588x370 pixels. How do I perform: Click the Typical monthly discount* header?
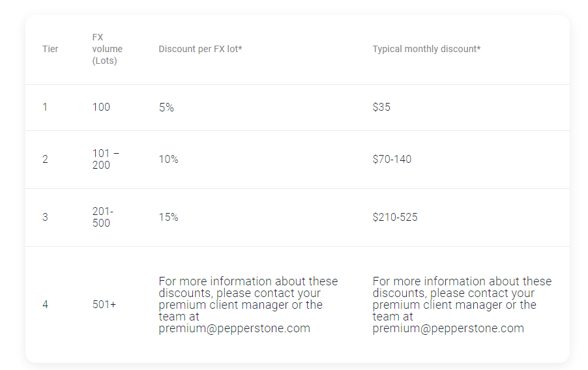pos(426,49)
